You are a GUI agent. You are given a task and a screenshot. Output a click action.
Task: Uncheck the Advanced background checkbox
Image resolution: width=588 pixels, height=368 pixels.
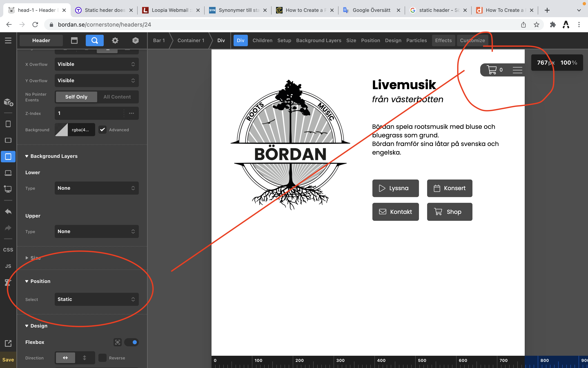point(102,130)
